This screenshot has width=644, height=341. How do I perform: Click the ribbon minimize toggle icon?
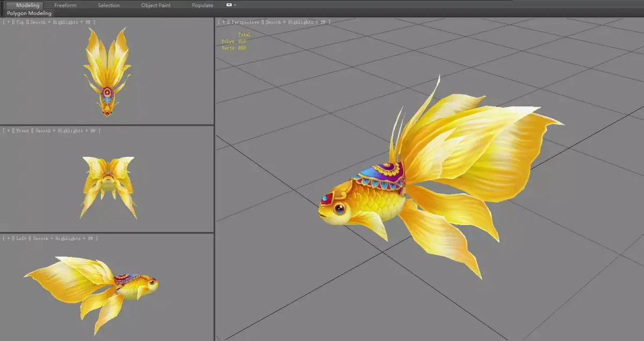pyautogui.click(x=229, y=5)
